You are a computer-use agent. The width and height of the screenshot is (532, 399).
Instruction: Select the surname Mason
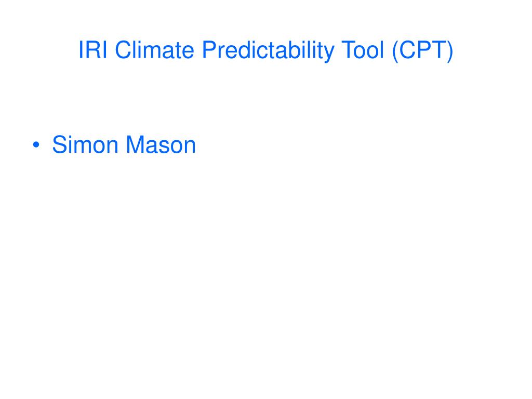point(161,144)
